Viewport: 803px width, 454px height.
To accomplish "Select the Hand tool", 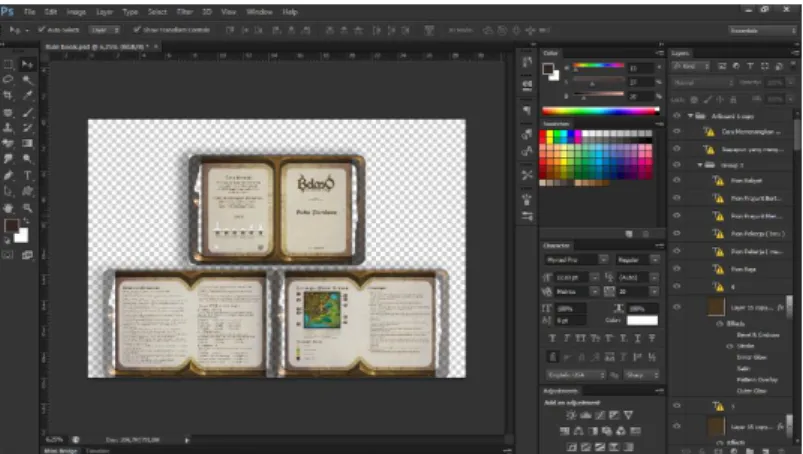I will 8,208.
